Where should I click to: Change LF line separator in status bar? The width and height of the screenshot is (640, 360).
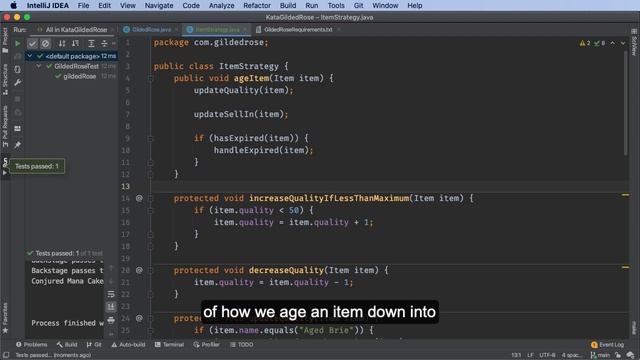coord(530,355)
